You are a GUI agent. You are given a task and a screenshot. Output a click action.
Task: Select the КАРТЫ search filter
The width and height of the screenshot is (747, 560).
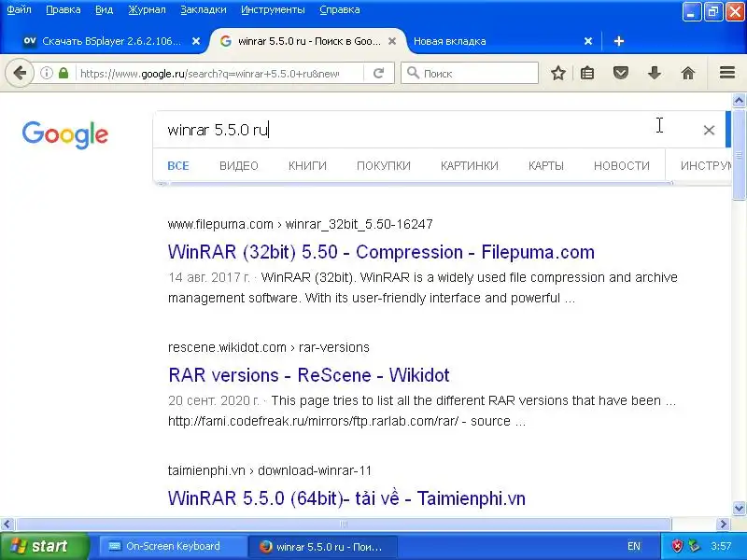[546, 166]
